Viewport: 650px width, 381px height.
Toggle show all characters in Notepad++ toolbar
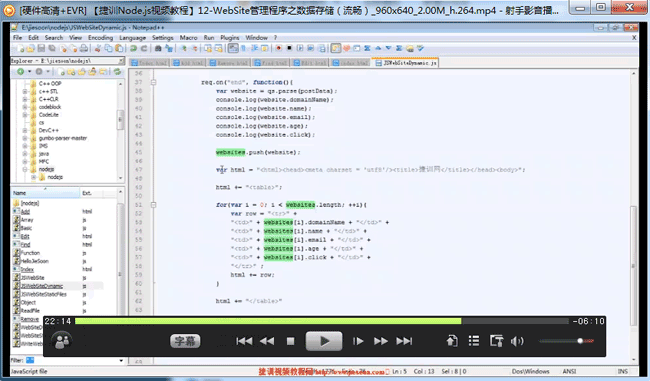(x=243, y=49)
